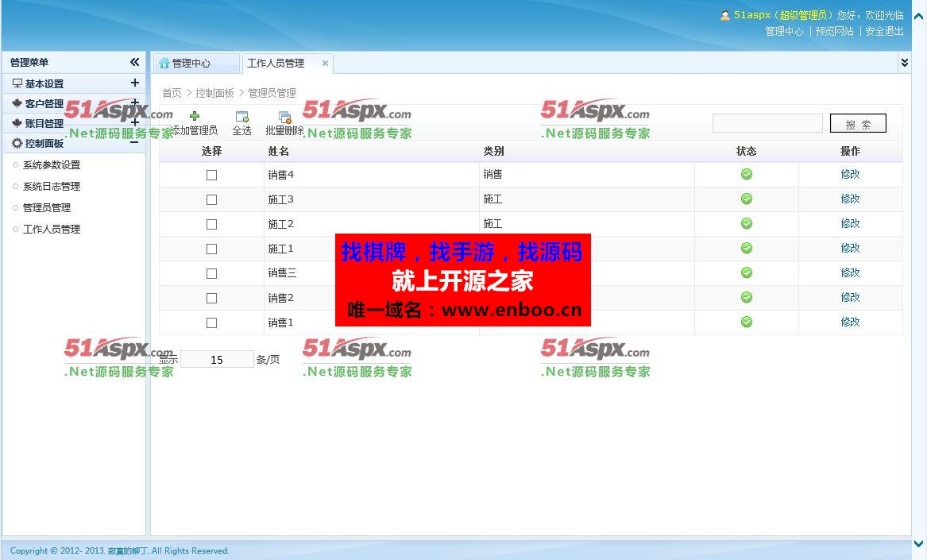
Task: Click 修改 link for 销售2
Action: coord(850,297)
